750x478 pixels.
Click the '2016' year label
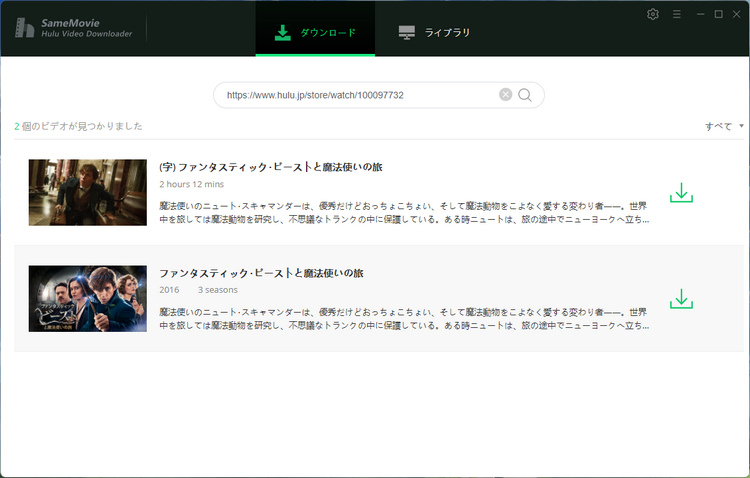point(169,290)
